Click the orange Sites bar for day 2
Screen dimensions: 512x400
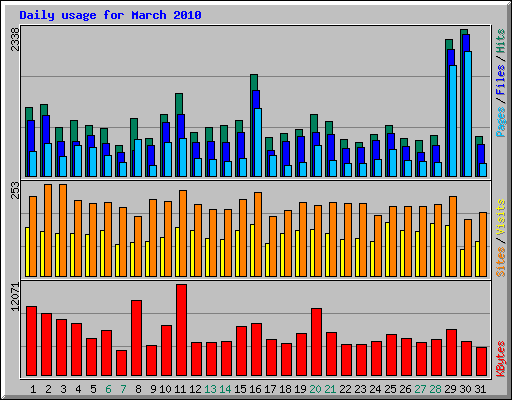pyautogui.click(x=48, y=230)
